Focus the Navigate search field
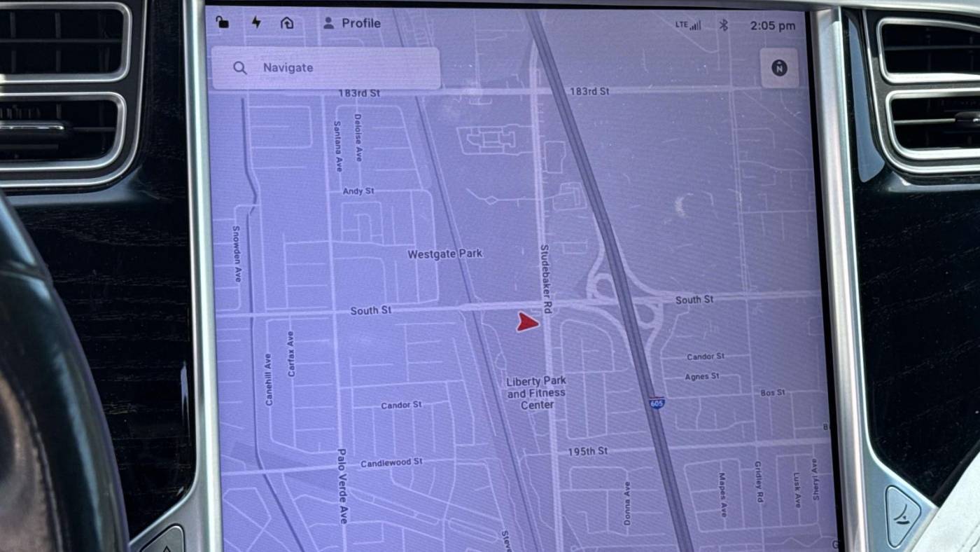This screenshot has width=980, height=552. (x=326, y=68)
